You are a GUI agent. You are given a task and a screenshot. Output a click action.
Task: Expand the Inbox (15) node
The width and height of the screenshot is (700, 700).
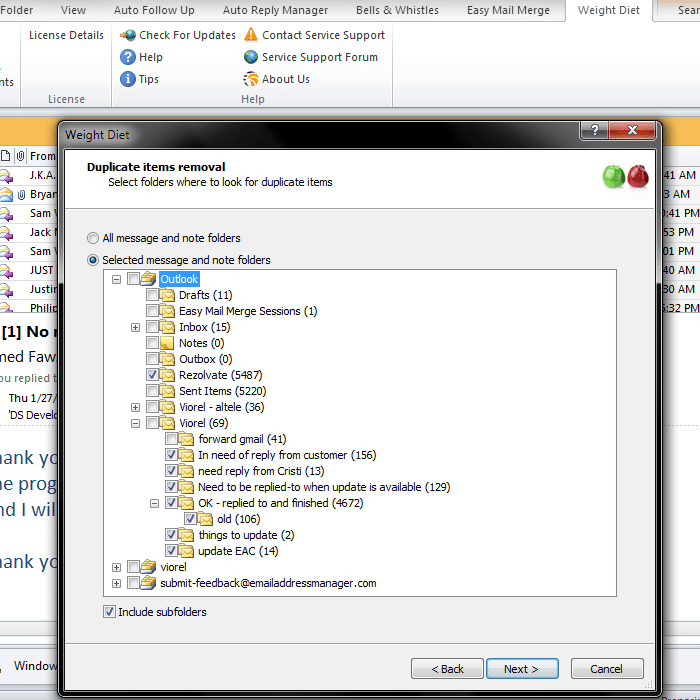[136, 328]
